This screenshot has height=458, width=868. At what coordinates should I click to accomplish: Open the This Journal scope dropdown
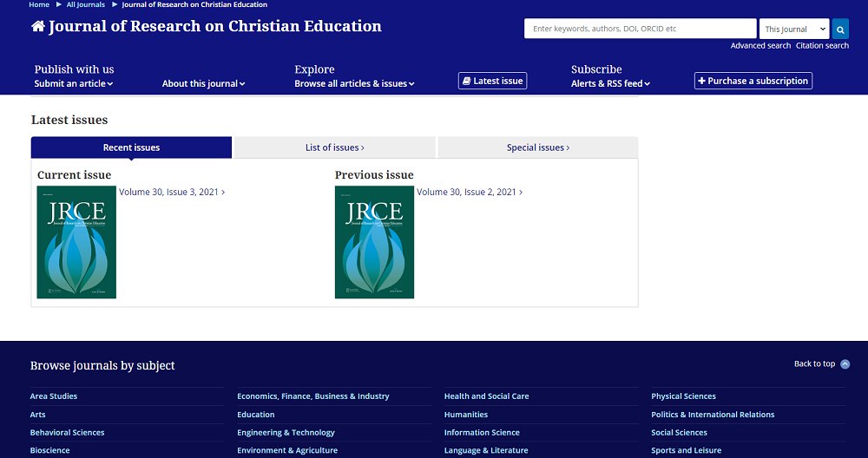tap(794, 29)
